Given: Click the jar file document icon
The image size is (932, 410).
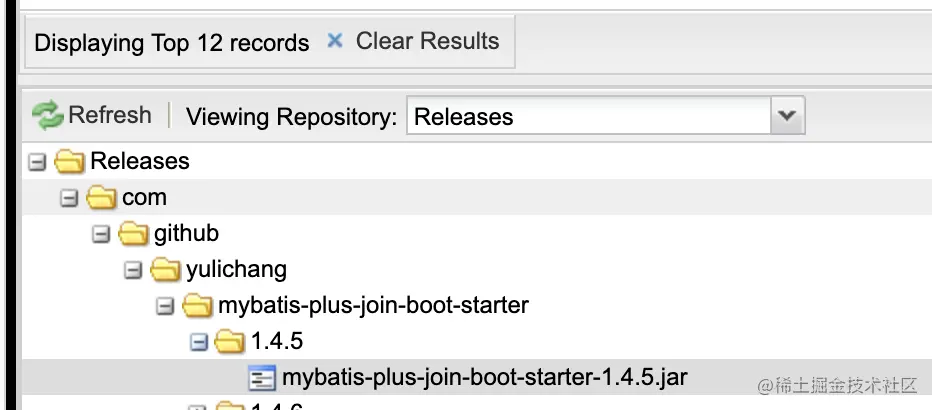Looking at the screenshot, I should click(262, 378).
